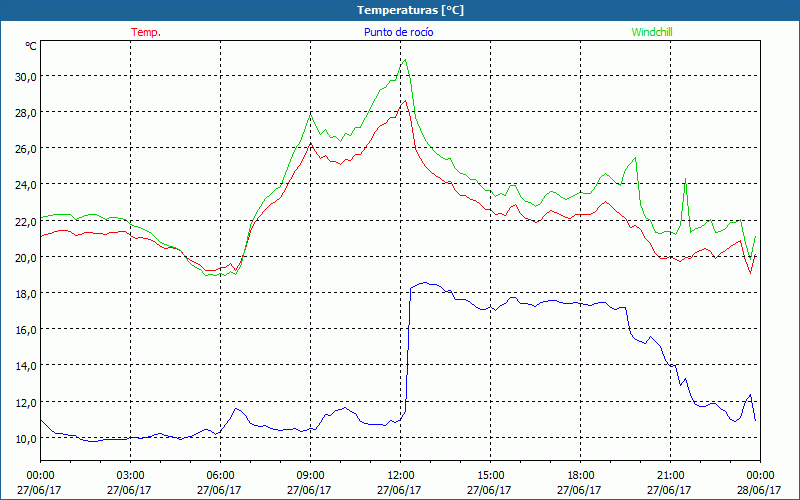Click the 28,0 y-axis value
Viewport: 800px width, 500px height.
tap(25, 113)
